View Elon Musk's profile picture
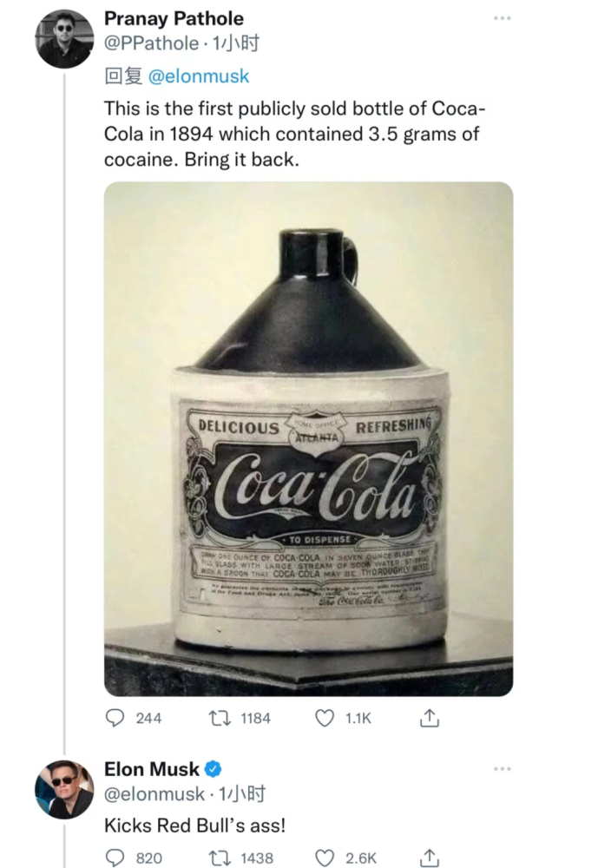598x868 pixels. coord(64,789)
